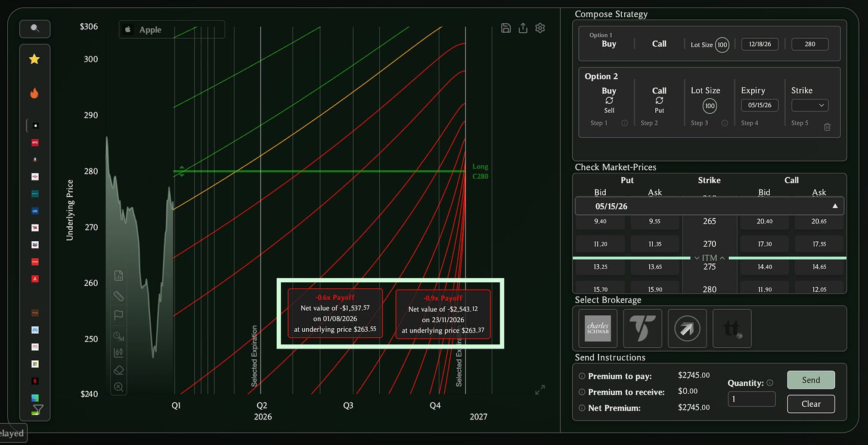Select the Charles Schwab brokerage
This screenshot has width=868, height=445.
597,328
